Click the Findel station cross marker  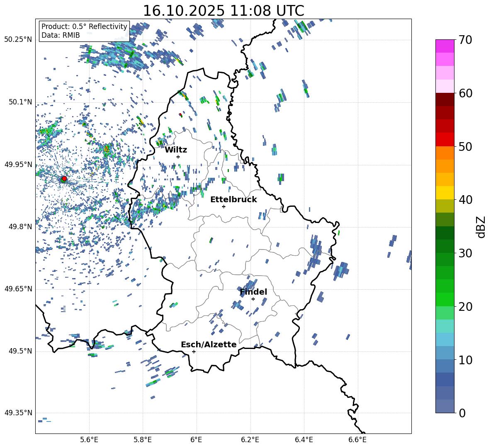[253, 299]
